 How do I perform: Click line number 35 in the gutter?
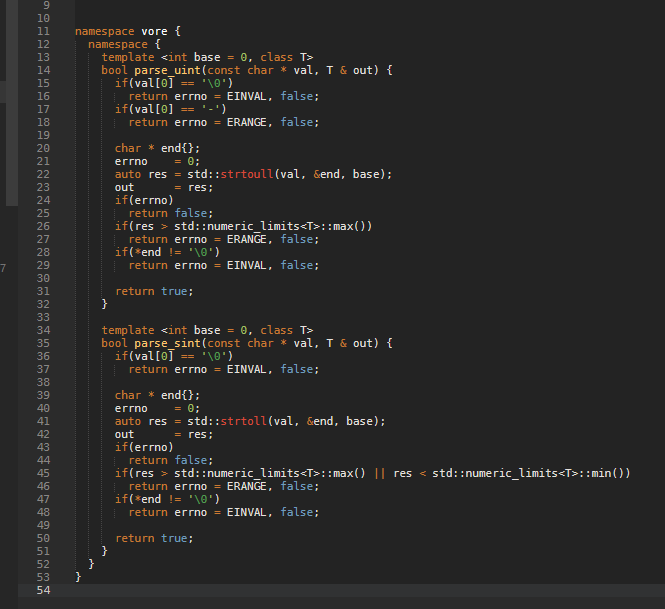coord(42,343)
